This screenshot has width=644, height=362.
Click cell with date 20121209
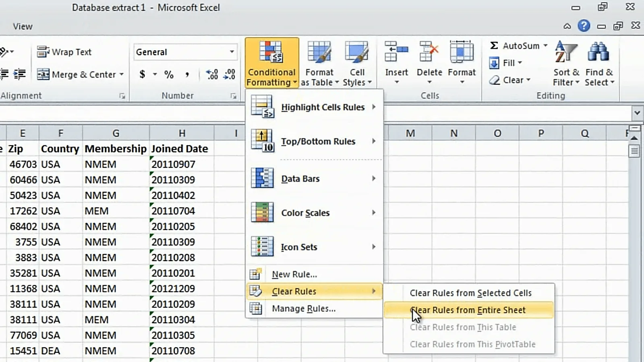182,289
